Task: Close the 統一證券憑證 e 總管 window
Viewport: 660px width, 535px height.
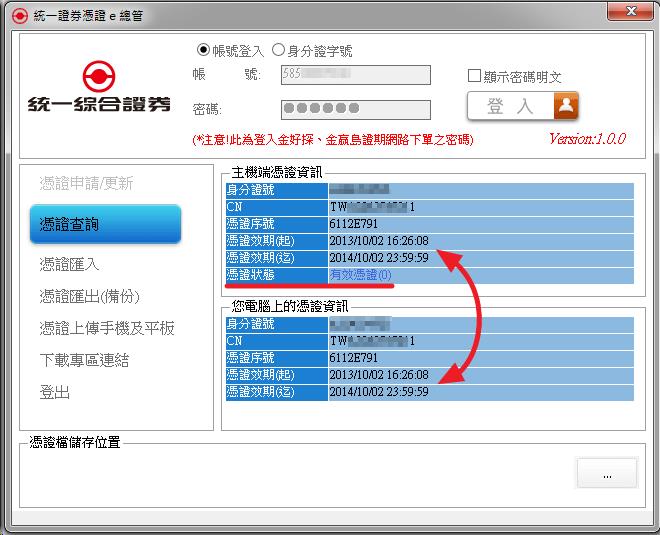Action: (x=630, y=11)
